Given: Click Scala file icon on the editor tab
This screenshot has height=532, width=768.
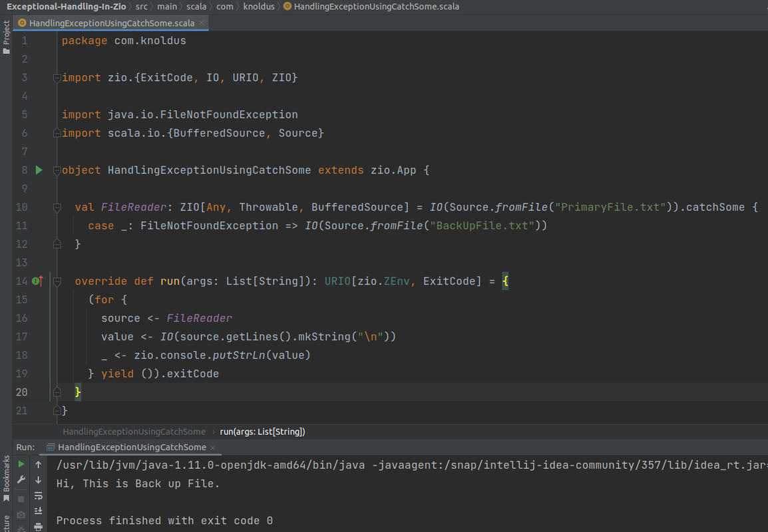Looking at the screenshot, I should pyautogui.click(x=21, y=23).
